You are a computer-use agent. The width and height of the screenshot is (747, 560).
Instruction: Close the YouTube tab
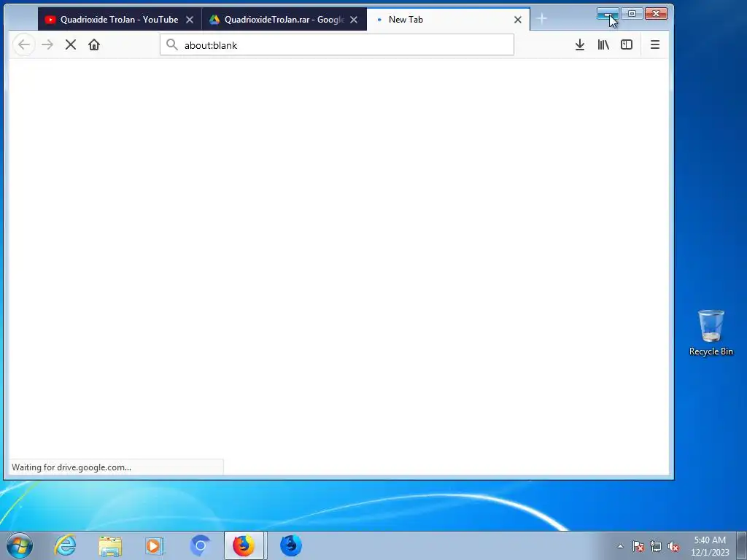point(190,20)
